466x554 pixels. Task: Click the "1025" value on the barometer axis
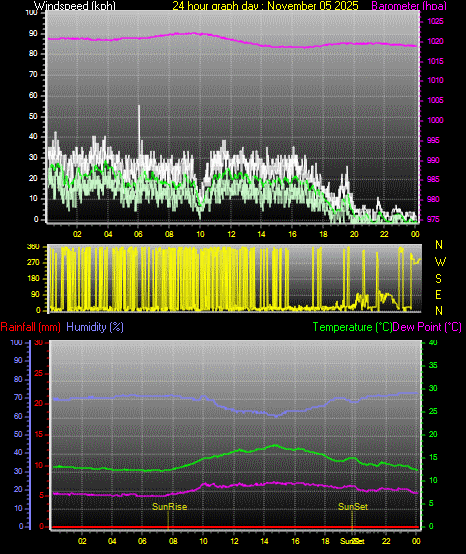[435, 21]
